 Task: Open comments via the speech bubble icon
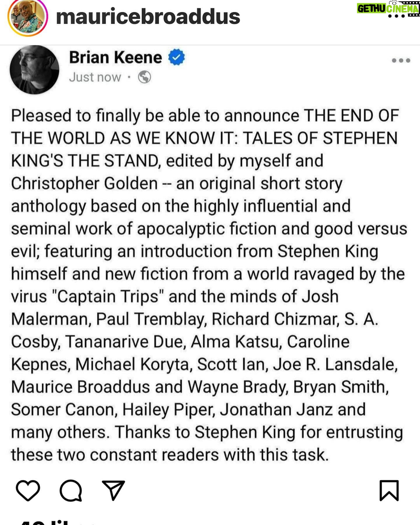[x=71, y=490]
